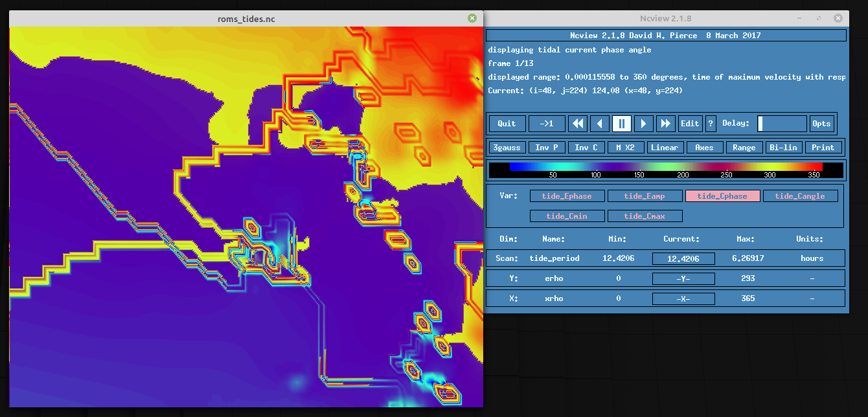Click the Delay input field

[781, 123]
